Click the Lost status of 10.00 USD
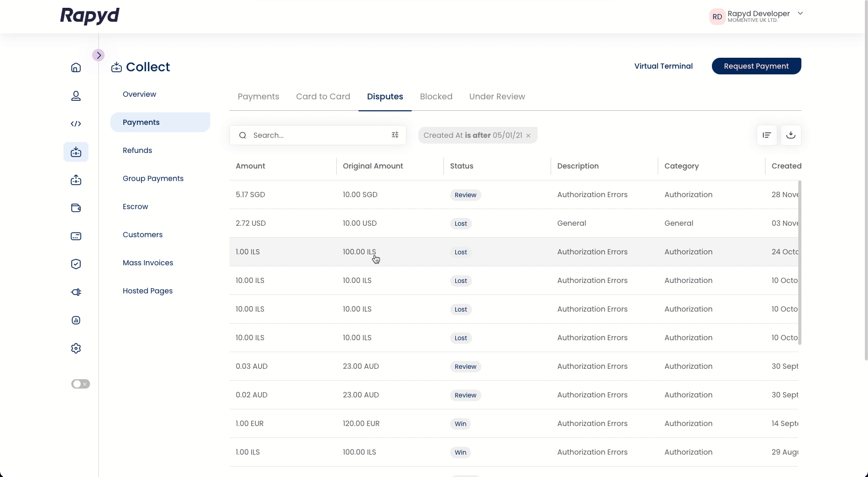The width and height of the screenshot is (868, 477). (461, 224)
